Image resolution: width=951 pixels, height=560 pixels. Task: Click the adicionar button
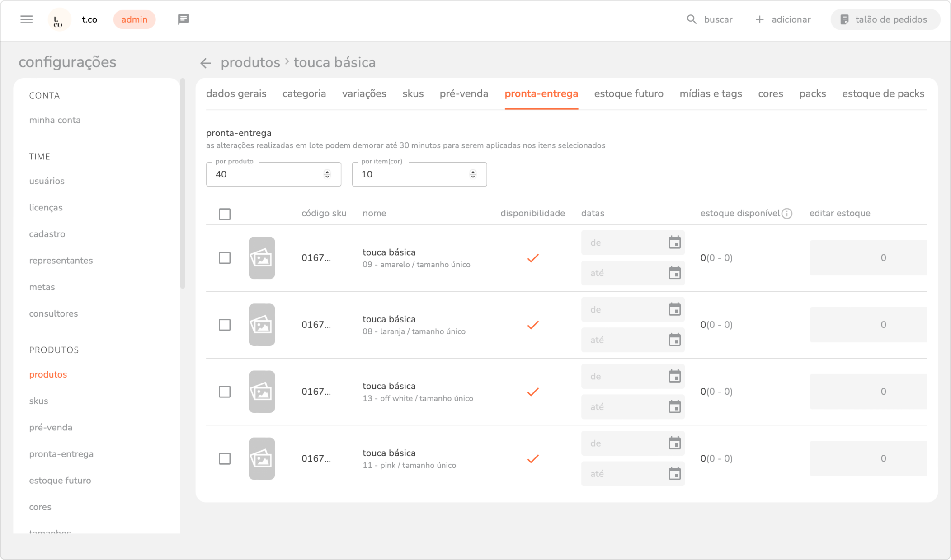point(783,19)
